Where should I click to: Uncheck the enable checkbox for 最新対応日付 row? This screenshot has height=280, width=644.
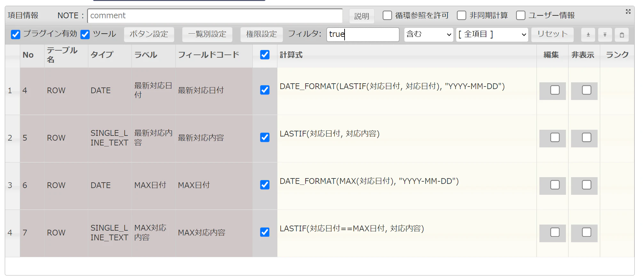[x=265, y=90]
